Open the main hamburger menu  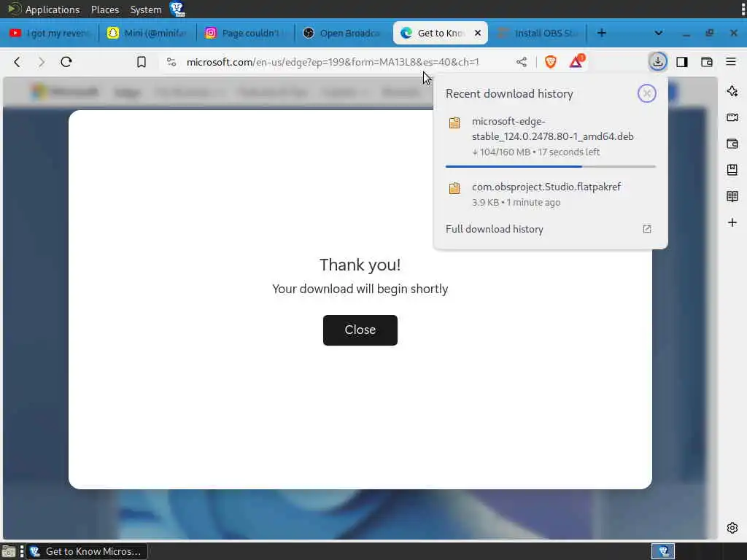coord(731,61)
